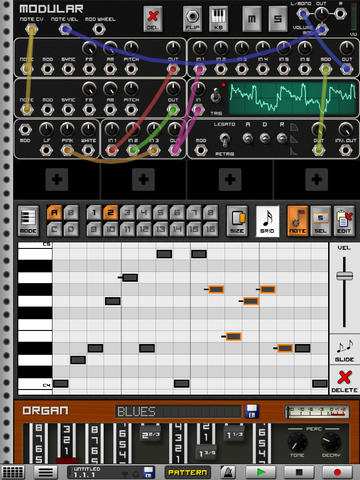Click the first oscillator SYNC jack

coord(68,69)
